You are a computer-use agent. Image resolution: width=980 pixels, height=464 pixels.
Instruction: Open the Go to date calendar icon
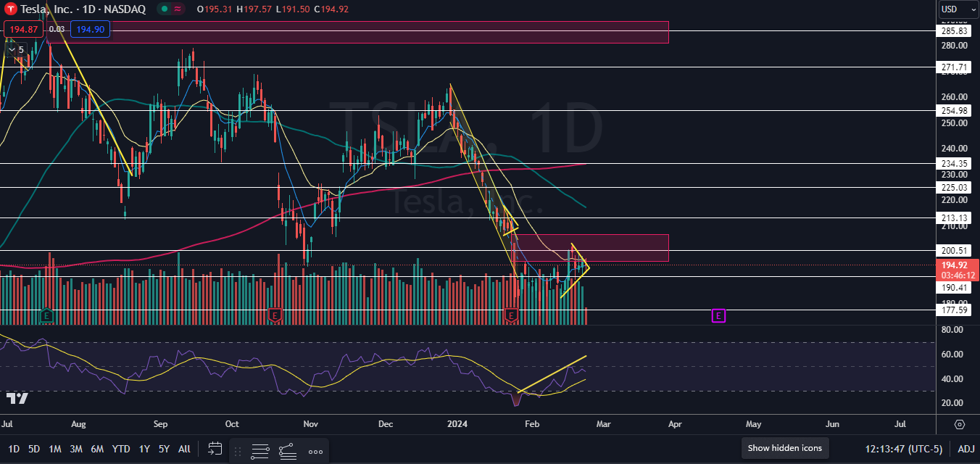(x=215, y=449)
